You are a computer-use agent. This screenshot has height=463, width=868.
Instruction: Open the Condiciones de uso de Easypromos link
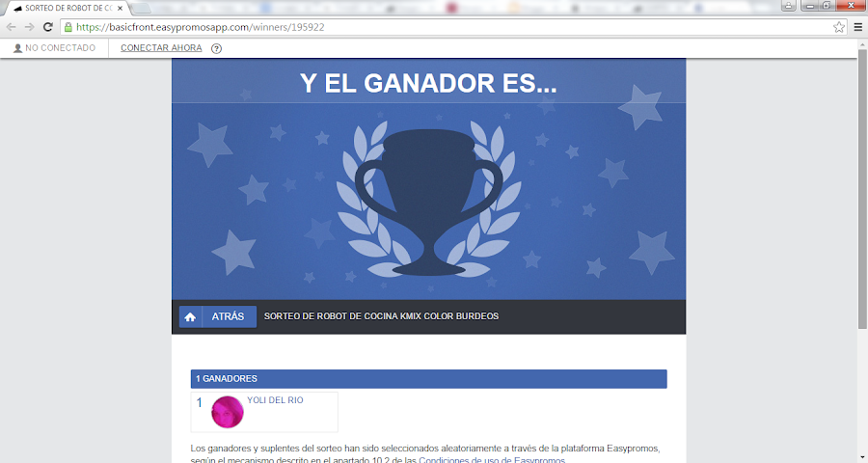pyautogui.click(x=492, y=459)
